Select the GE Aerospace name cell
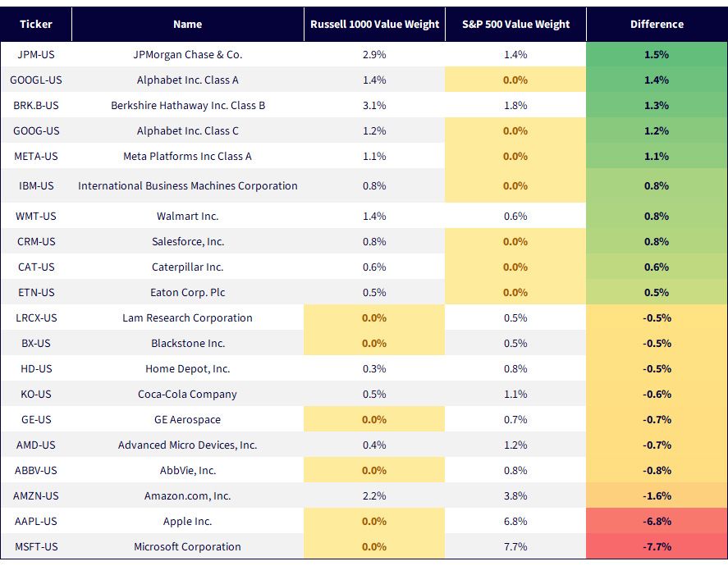Screen dimensions: 728x566 pos(188,419)
